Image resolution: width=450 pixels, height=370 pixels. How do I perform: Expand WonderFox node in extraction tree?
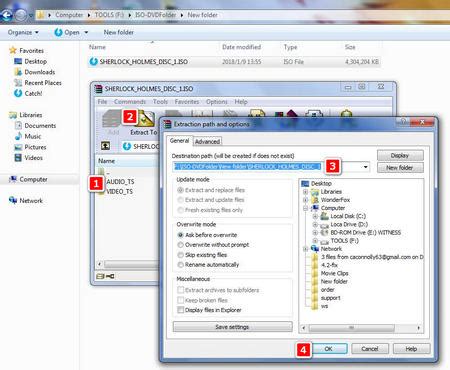[x=305, y=200]
